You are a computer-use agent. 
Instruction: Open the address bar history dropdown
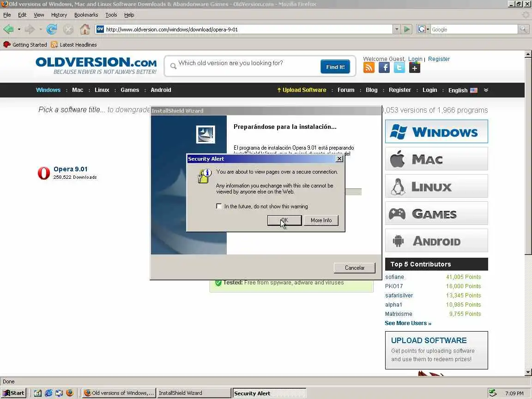coord(396,29)
